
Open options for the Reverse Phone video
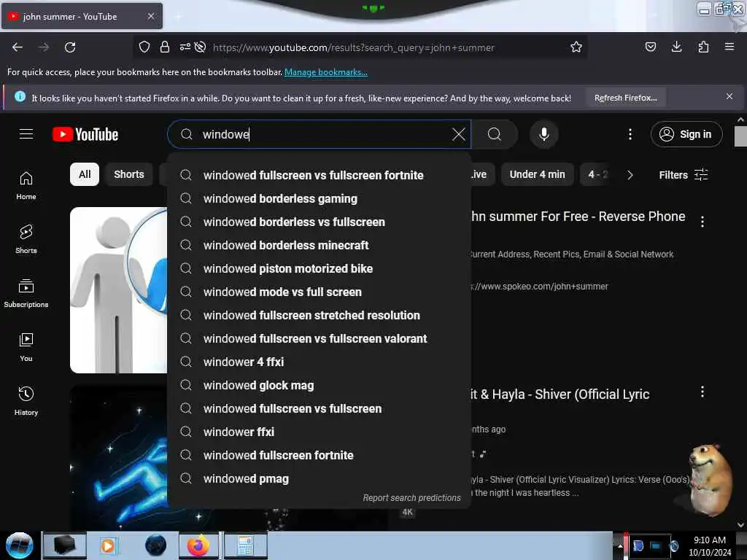point(703,222)
